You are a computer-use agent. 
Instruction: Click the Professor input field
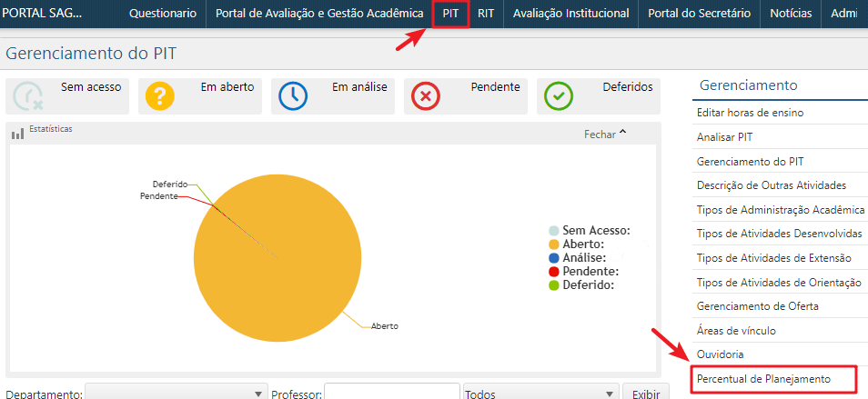[391, 393]
